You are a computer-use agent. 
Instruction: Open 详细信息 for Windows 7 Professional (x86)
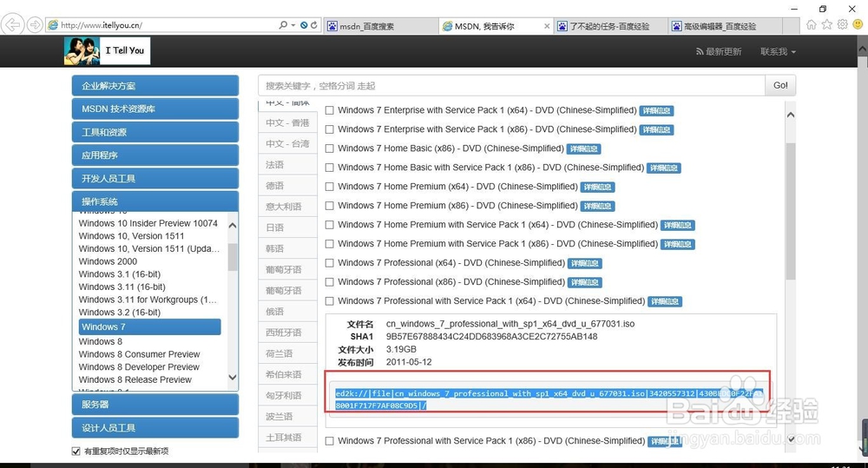click(585, 282)
